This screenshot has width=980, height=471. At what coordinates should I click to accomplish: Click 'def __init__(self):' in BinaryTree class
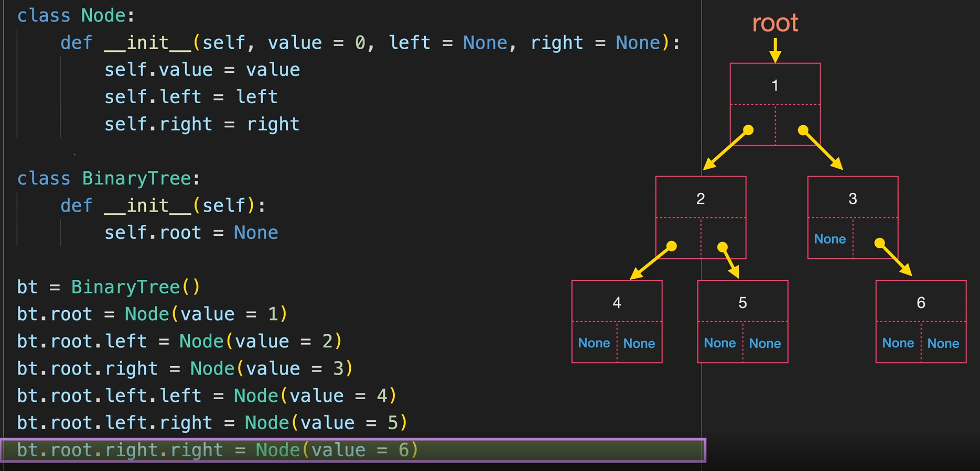(x=163, y=205)
